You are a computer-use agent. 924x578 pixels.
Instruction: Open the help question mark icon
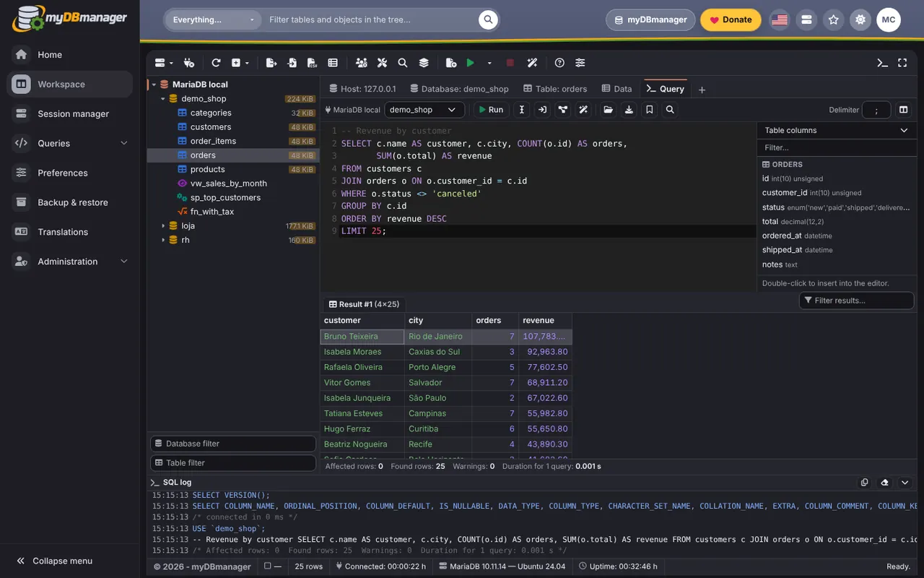(x=559, y=63)
